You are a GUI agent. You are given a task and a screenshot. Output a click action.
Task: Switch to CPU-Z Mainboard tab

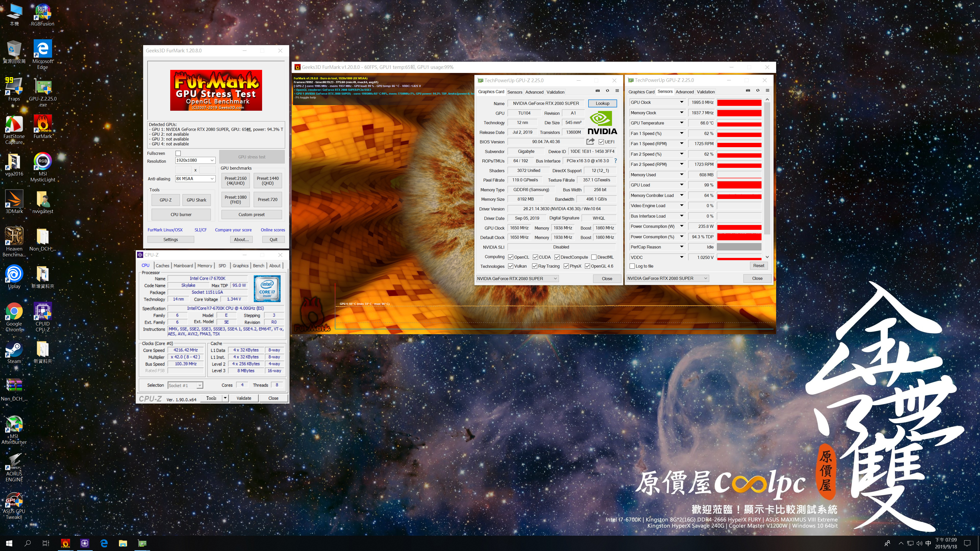click(183, 266)
